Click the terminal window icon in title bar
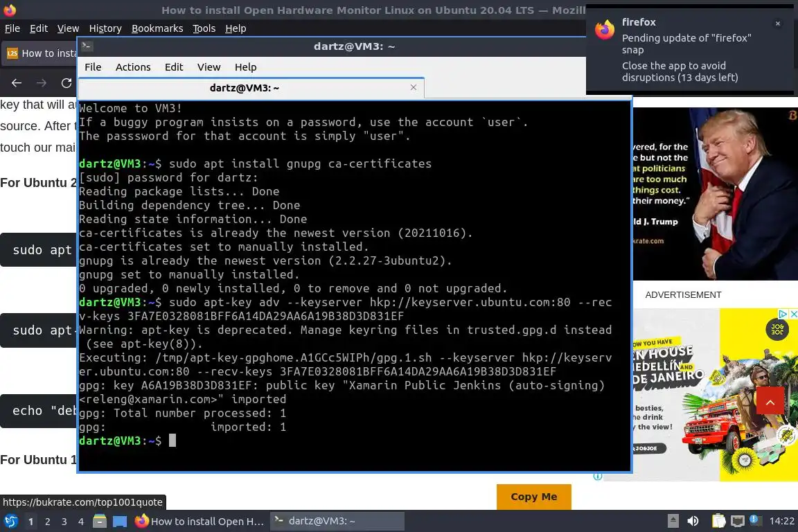This screenshot has width=798, height=532. click(x=87, y=46)
